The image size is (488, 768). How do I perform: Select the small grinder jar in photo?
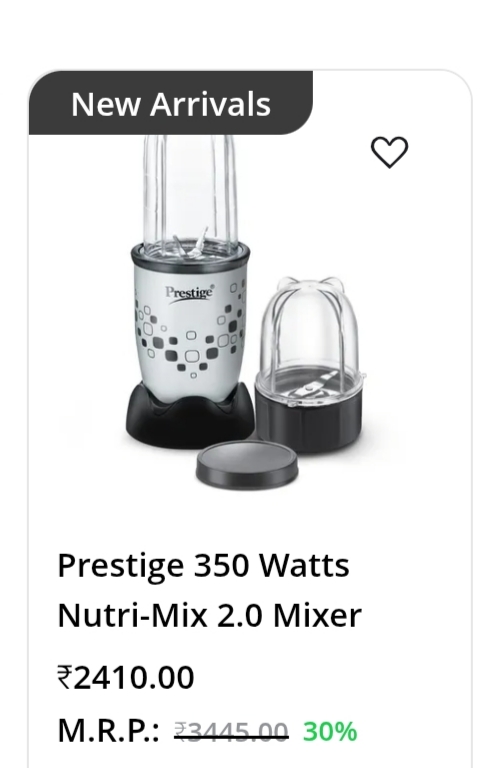point(310,363)
